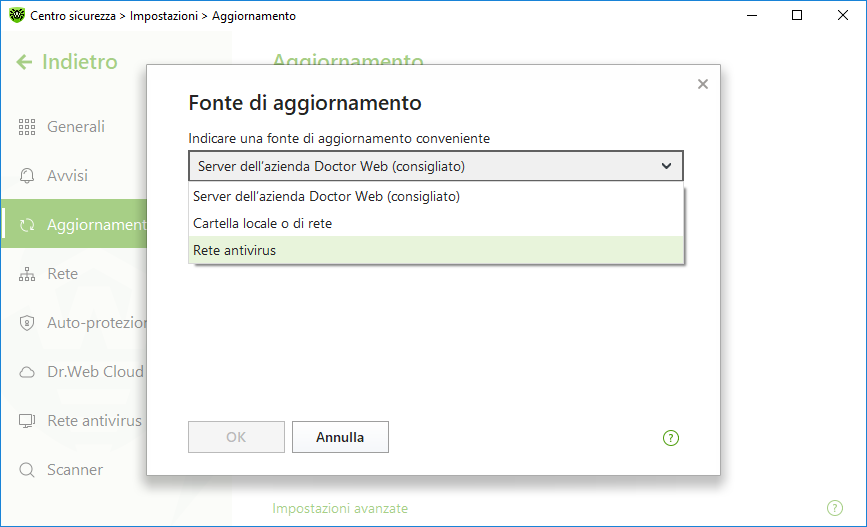The width and height of the screenshot is (867, 527).
Task: Click the Auto-protezione shield icon
Action: click(x=27, y=323)
